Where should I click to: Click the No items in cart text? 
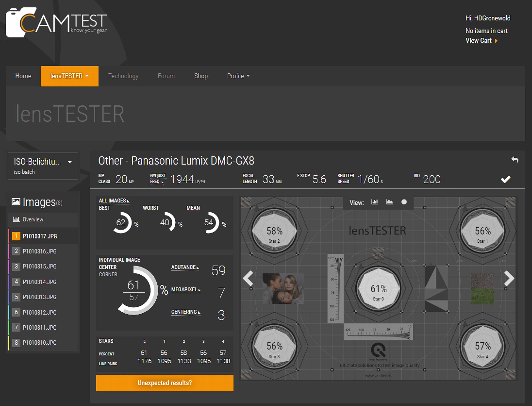click(487, 31)
